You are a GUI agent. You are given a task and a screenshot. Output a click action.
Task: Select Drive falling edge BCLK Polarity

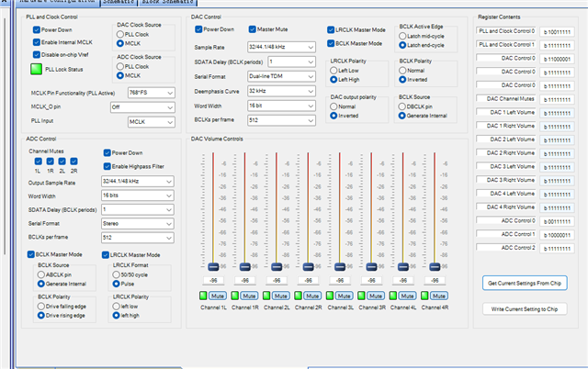point(40,306)
